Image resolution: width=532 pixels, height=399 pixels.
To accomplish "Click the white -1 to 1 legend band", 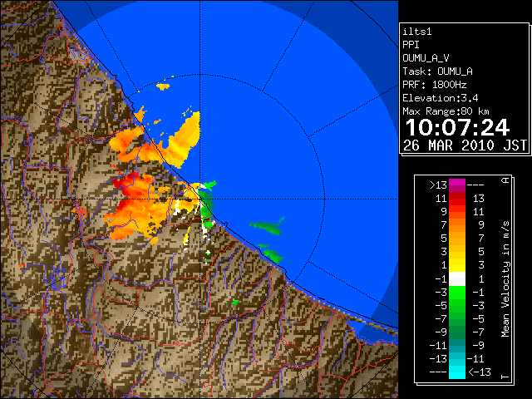I will (x=457, y=279).
